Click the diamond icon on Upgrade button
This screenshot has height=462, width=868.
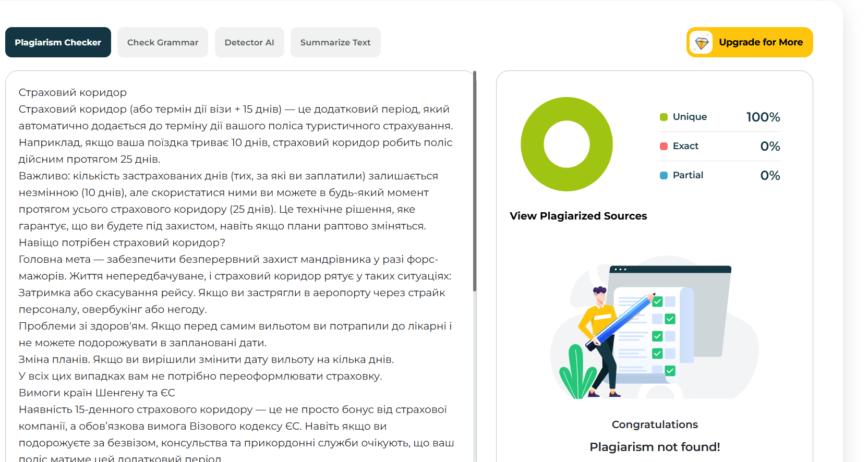(702, 43)
